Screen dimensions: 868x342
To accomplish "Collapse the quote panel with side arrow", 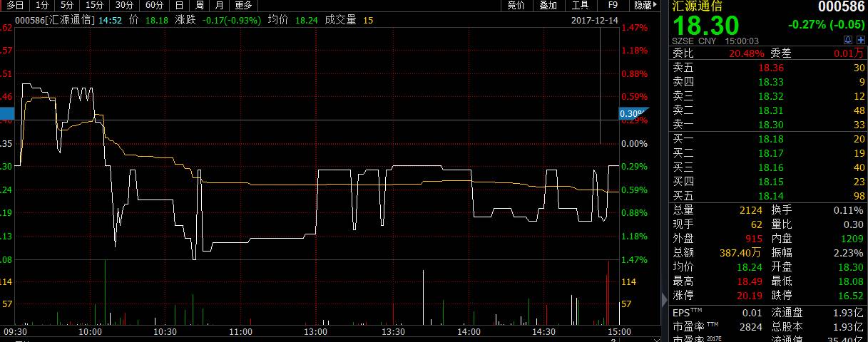I will [x=665, y=298].
